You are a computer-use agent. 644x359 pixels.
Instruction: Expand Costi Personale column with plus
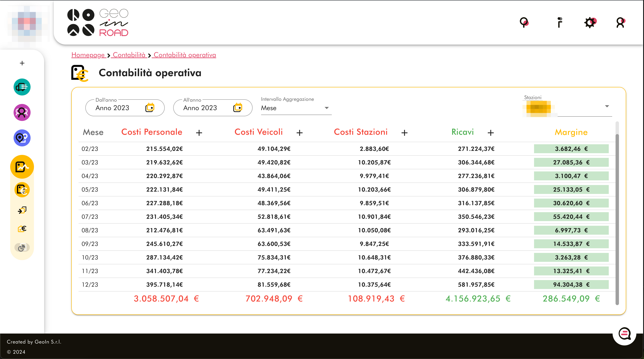199,133
